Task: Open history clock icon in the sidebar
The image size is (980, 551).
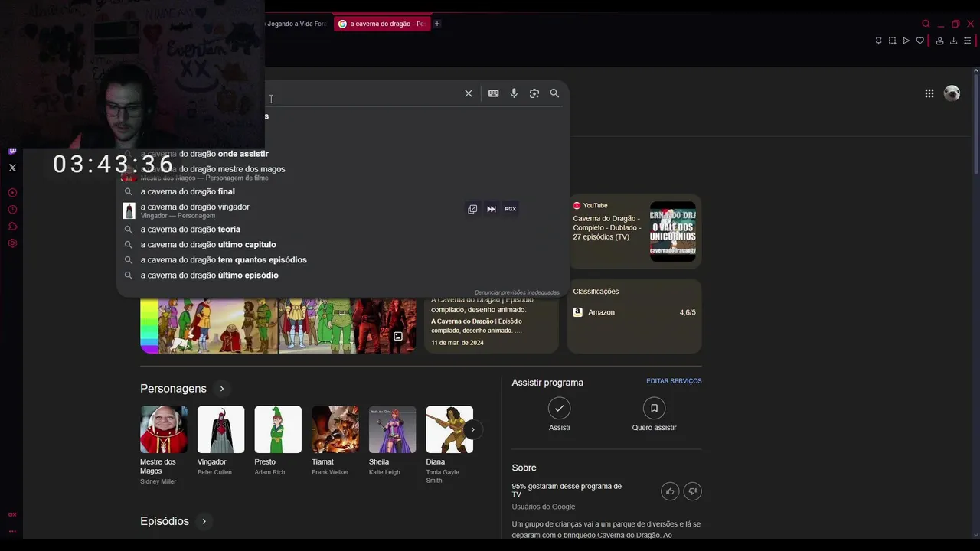Action: pos(12,210)
